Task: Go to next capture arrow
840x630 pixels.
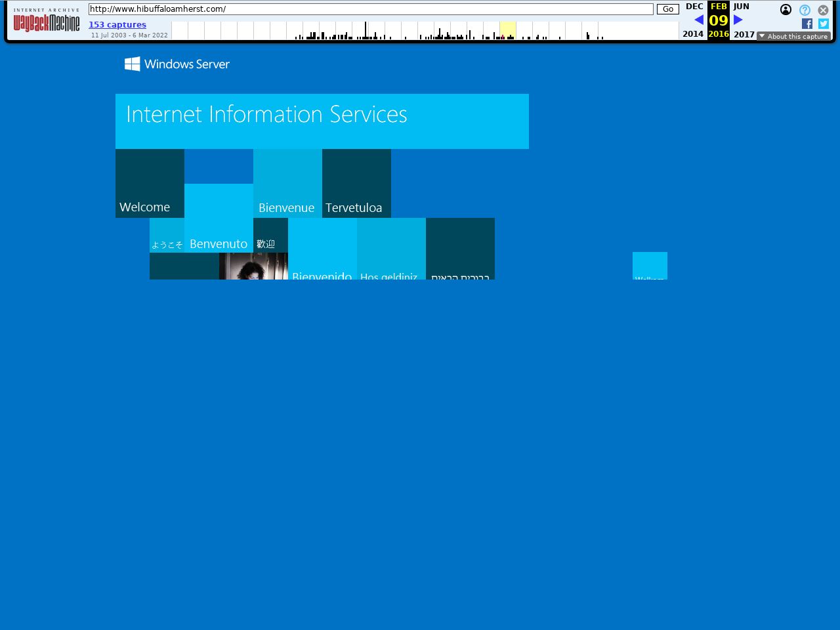Action: point(738,20)
